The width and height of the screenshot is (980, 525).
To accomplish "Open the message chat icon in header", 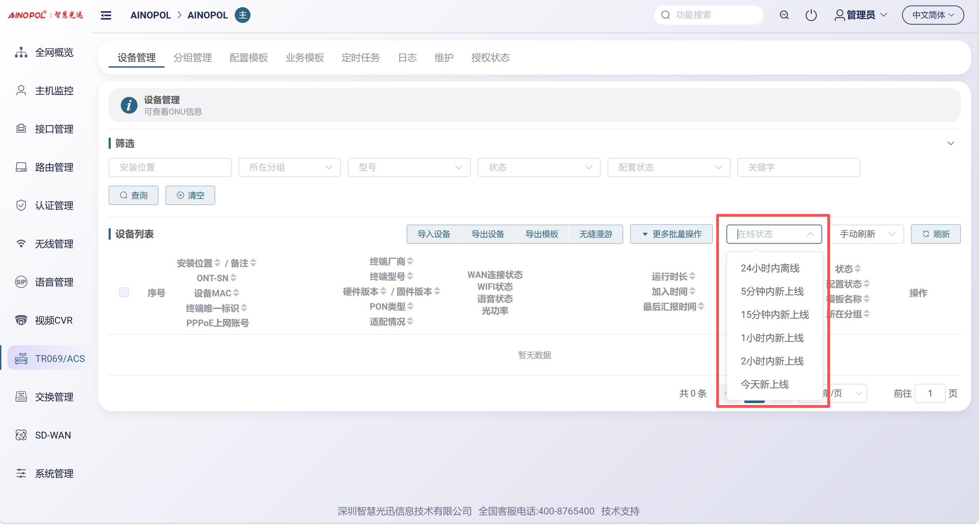I will [784, 15].
